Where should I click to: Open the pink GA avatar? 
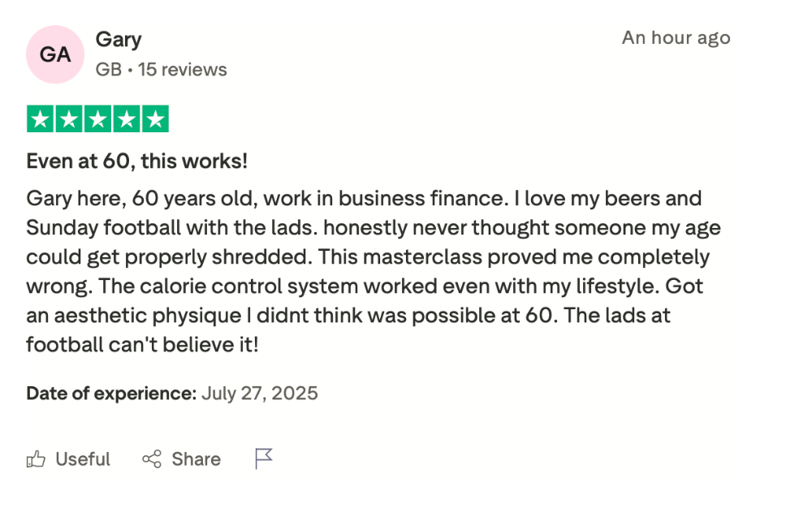55,54
